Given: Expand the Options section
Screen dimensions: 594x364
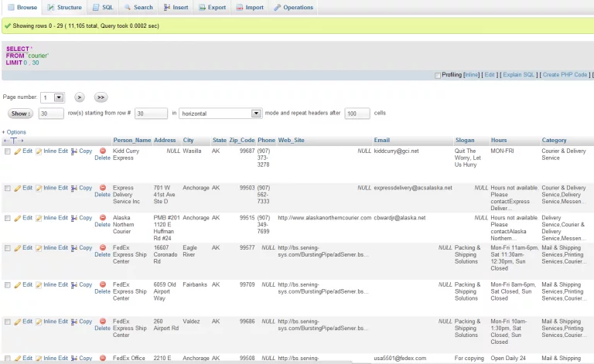Looking at the screenshot, I should point(14,132).
